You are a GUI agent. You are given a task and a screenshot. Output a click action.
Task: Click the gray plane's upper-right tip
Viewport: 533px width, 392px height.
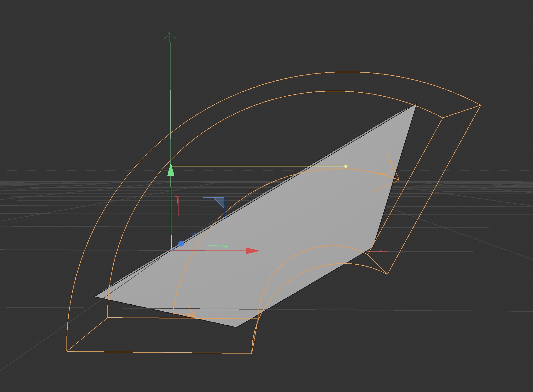(415, 105)
